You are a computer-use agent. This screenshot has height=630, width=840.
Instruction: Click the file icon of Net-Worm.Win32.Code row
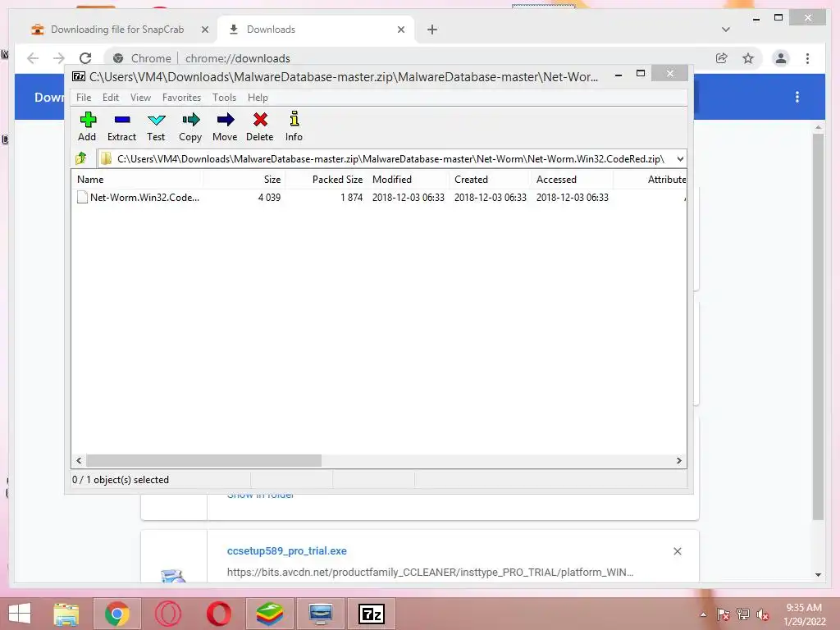click(82, 197)
